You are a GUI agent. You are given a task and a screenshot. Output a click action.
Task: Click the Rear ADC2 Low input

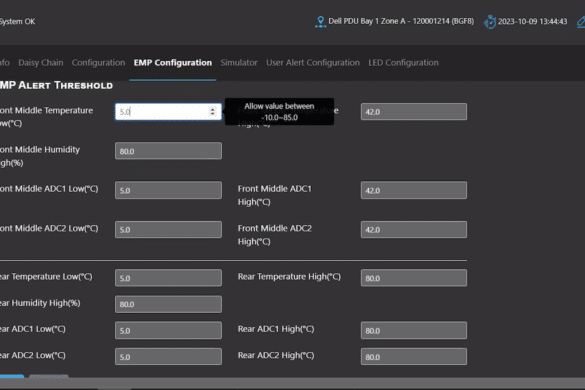pyautogui.click(x=168, y=357)
